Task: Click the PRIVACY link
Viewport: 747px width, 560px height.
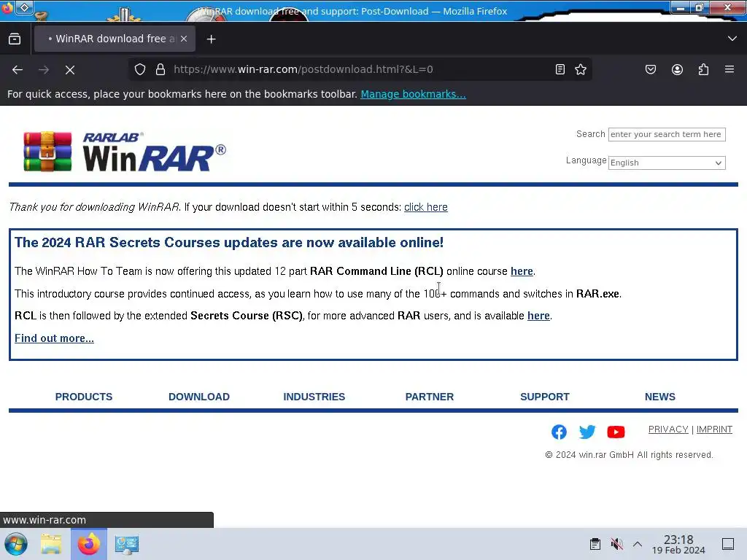Action: point(668,429)
